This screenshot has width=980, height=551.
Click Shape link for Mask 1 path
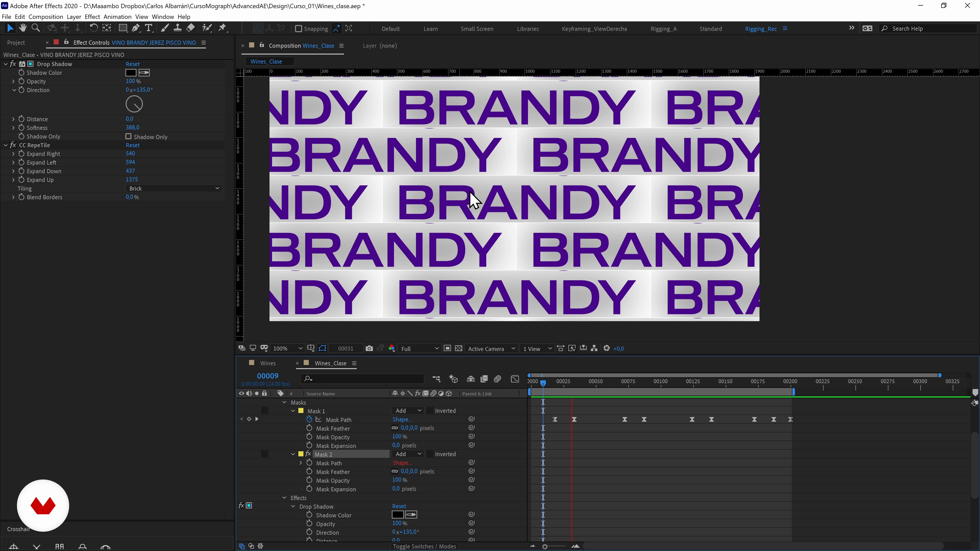(402, 419)
